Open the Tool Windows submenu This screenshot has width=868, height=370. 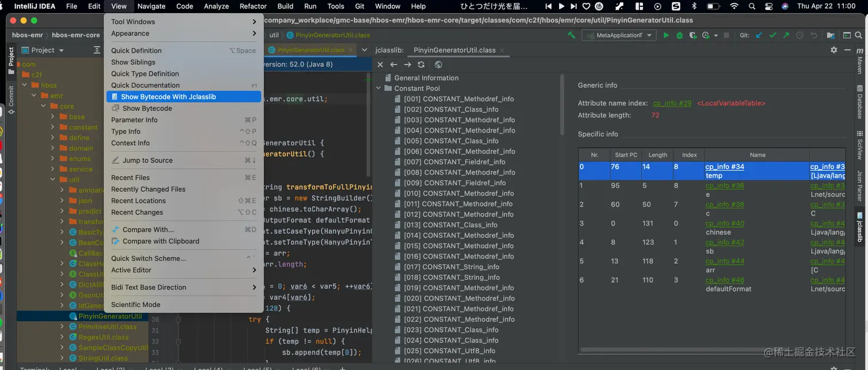(x=184, y=22)
